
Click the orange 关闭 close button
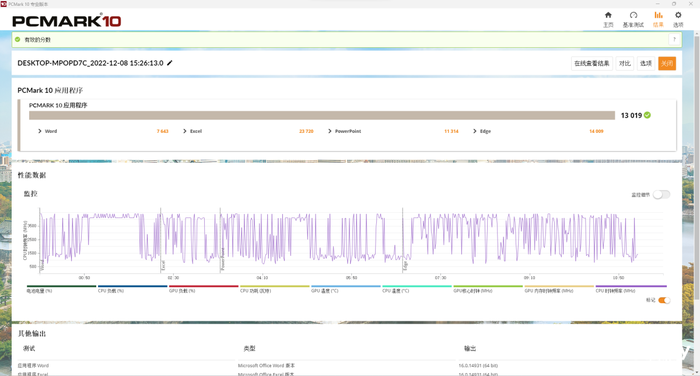[667, 63]
